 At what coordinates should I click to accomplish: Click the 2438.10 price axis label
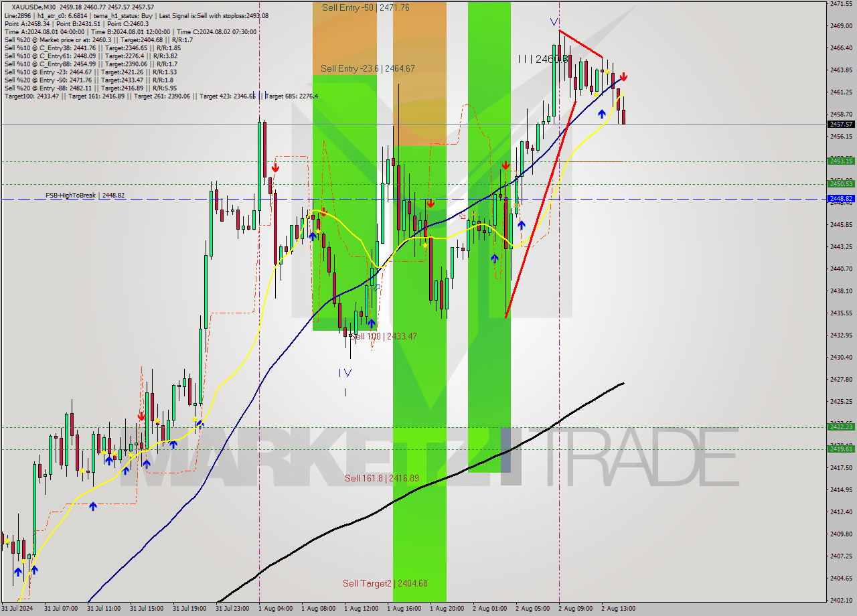coord(841,291)
